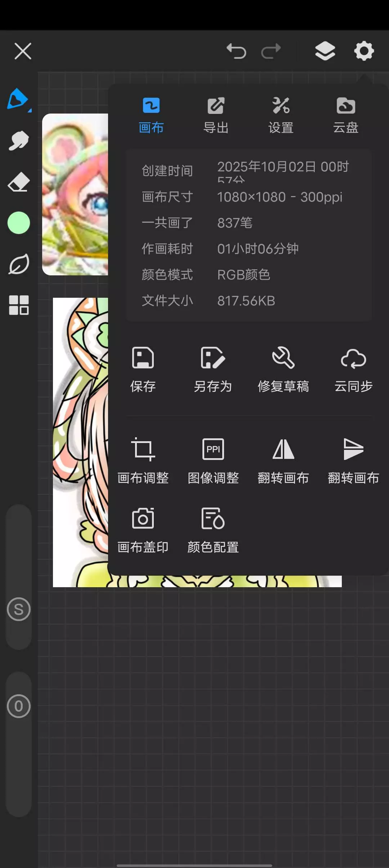Switch to the 导出 export tab
This screenshot has height=868, width=389.
[216, 115]
